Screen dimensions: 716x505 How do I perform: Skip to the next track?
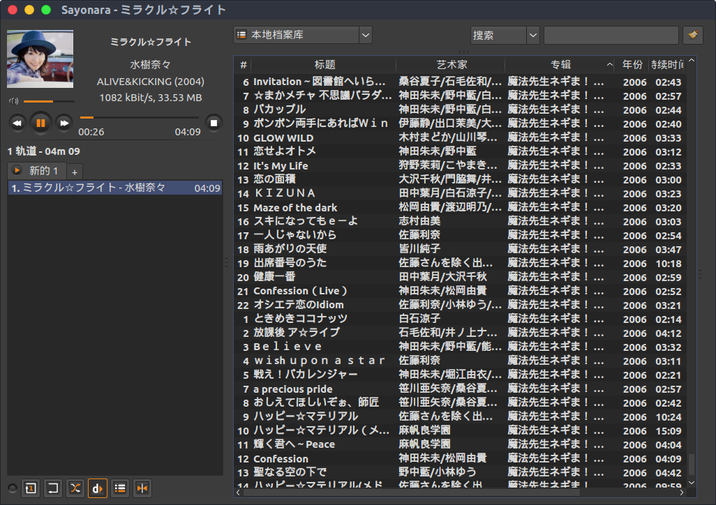[x=64, y=123]
